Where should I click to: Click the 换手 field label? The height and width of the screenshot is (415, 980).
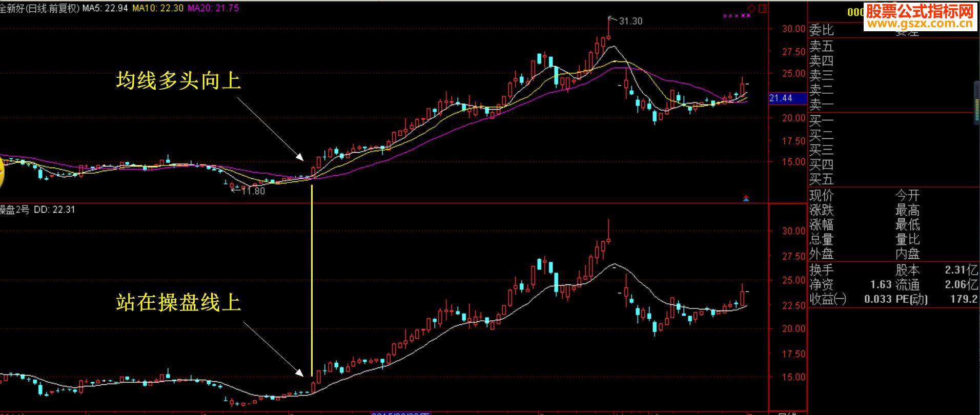coord(822,270)
